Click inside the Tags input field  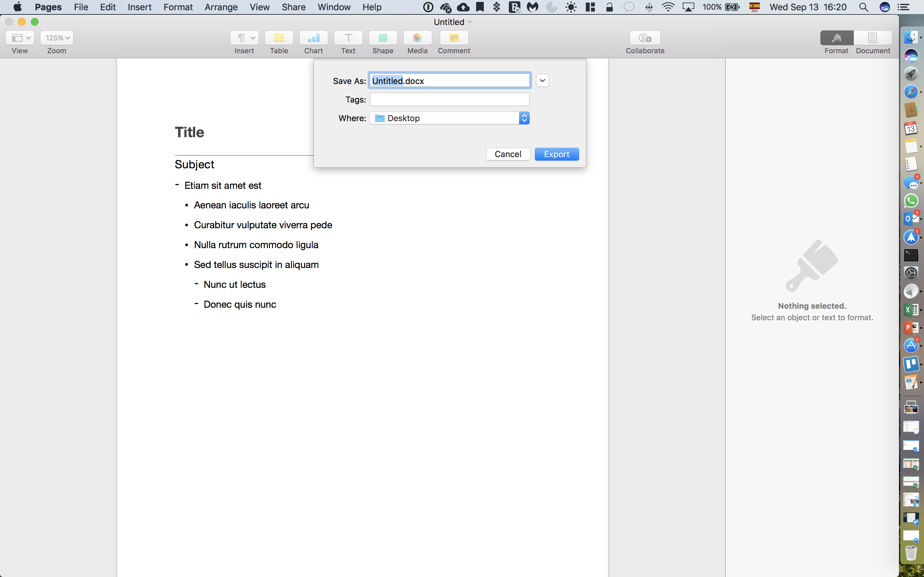click(450, 99)
